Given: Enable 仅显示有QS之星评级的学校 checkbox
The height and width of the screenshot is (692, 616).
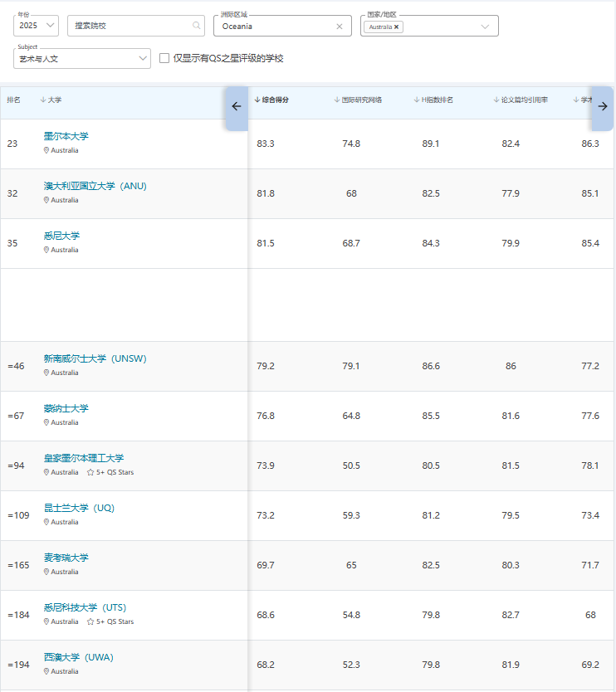Looking at the screenshot, I should (164, 58).
